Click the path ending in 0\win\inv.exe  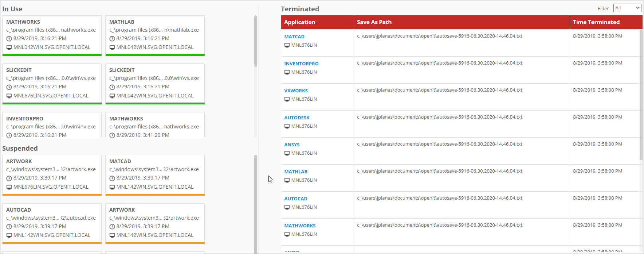[x=51, y=127]
